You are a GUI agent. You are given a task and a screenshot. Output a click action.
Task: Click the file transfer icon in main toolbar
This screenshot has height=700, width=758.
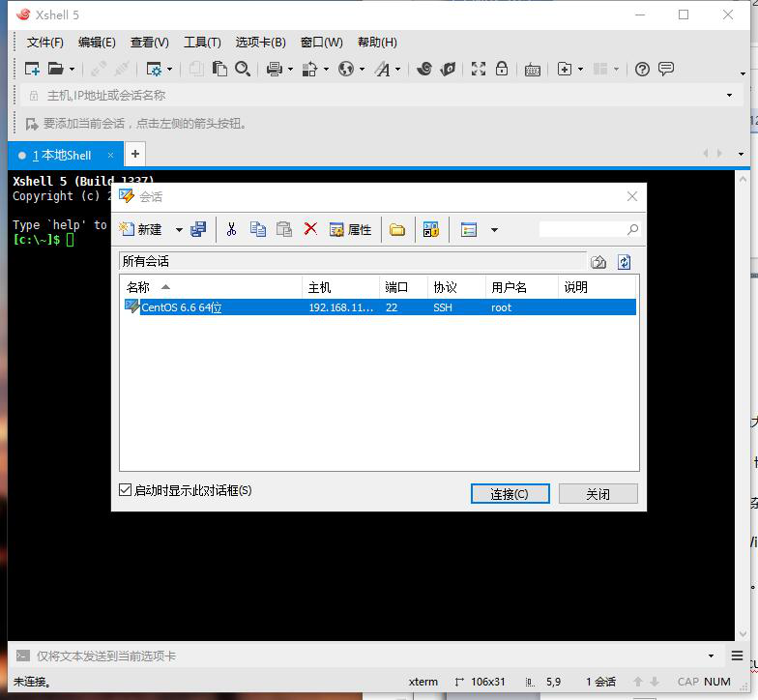[x=309, y=70]
